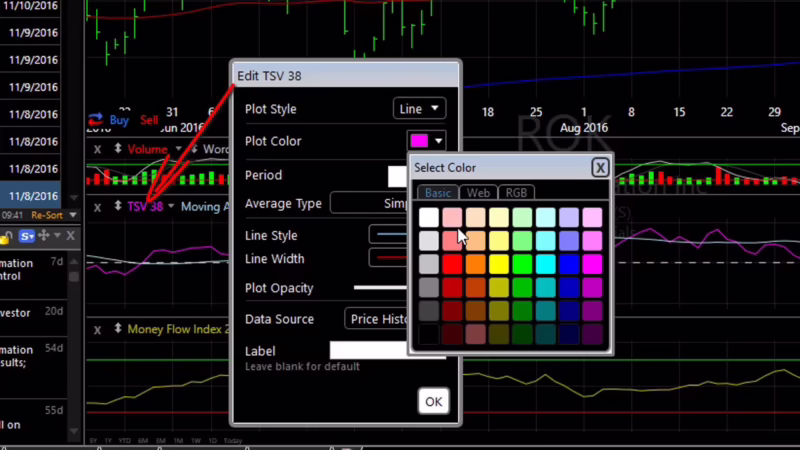Viewport: 800px width, 450px height.
Task: Click the reorder arrows beside Money Flow Index
Action: 118,329
